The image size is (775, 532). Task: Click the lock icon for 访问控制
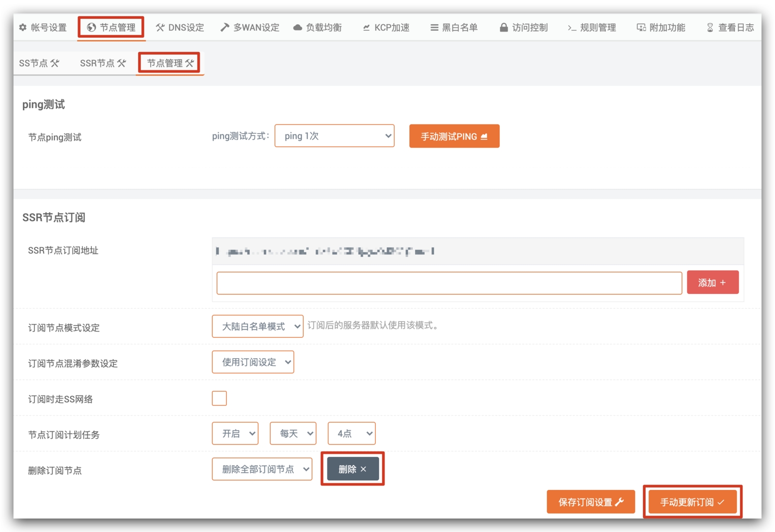point(504,28)
